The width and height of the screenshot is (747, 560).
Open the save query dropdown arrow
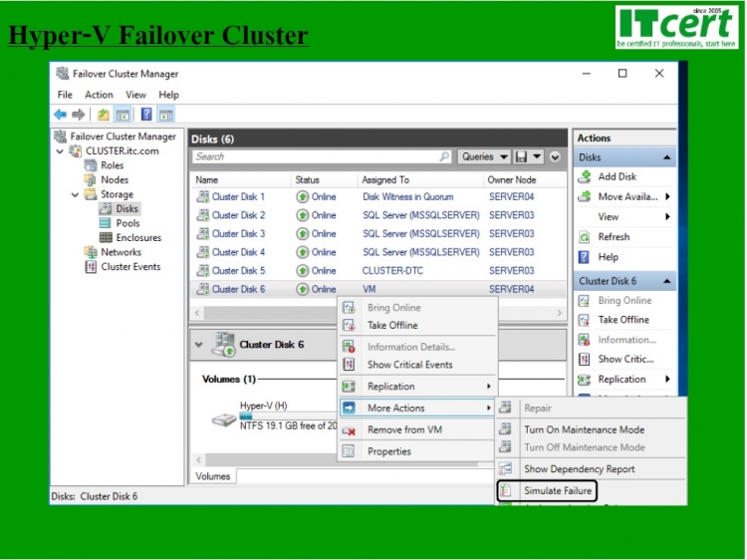(x=537, y=156)
